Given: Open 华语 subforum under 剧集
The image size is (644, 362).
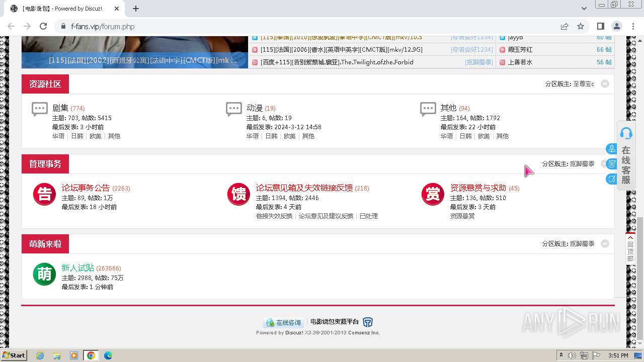Looking at the screenshot, I should tap(58, 136).
